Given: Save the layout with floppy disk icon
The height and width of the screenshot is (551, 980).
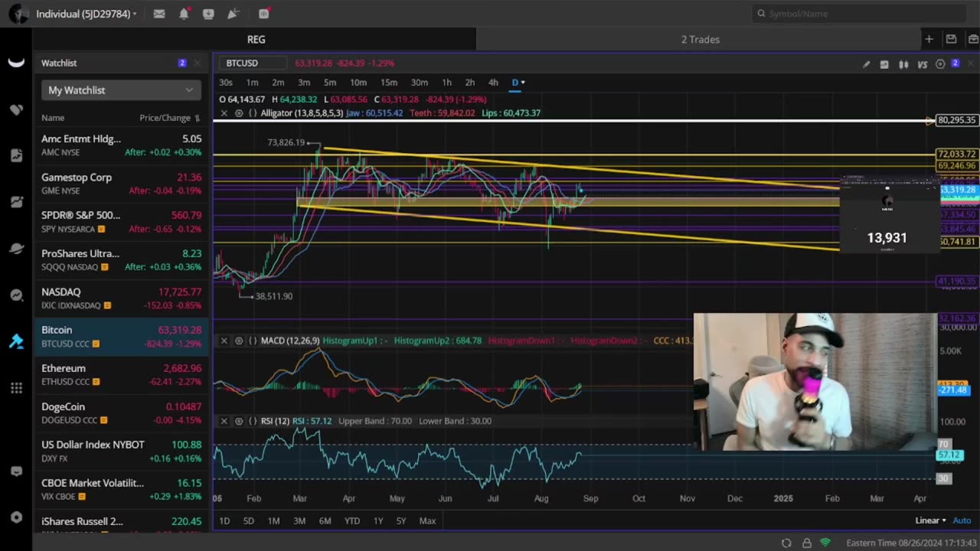Looking at the screenshot, I should pyautogui.click(x=951, y=39).
